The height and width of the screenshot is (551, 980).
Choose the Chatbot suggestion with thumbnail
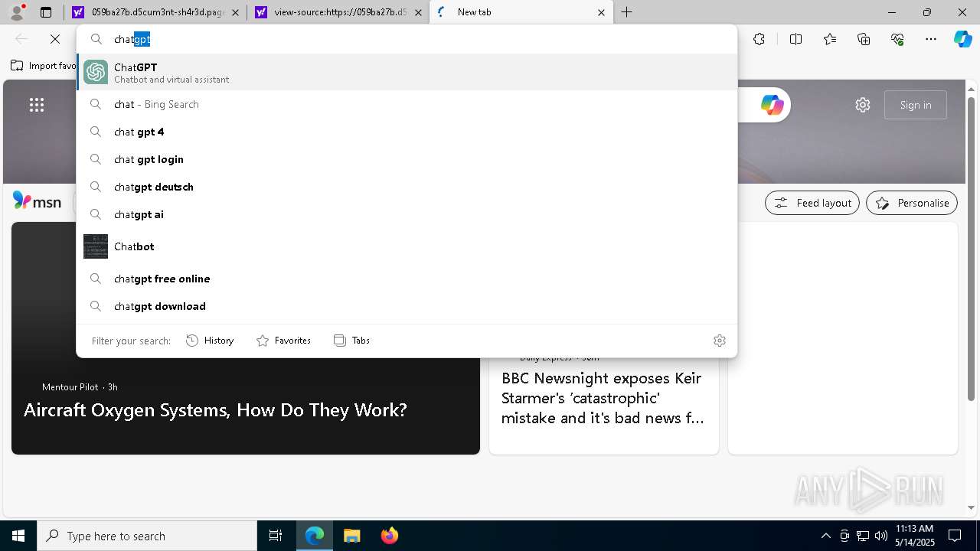[407, 246]
